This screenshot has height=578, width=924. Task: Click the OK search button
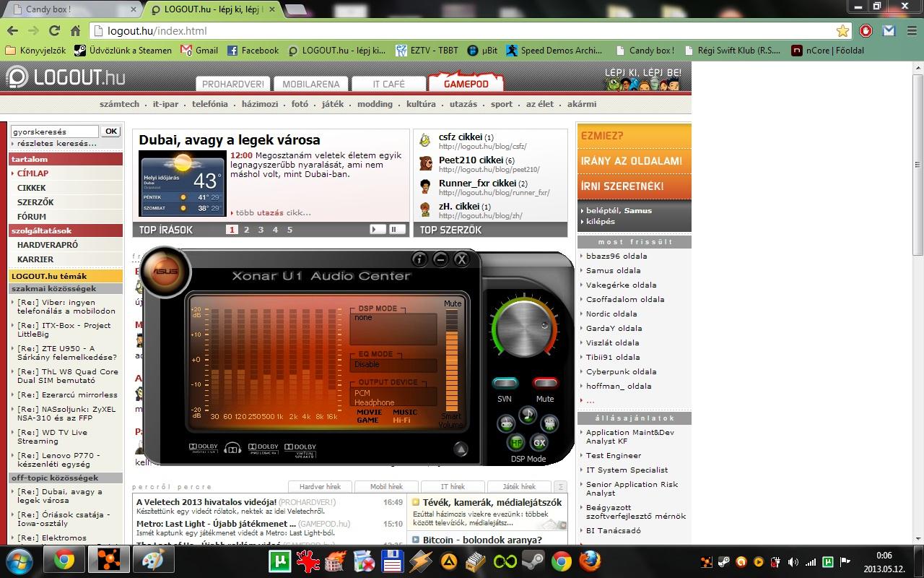pos(110,131)
